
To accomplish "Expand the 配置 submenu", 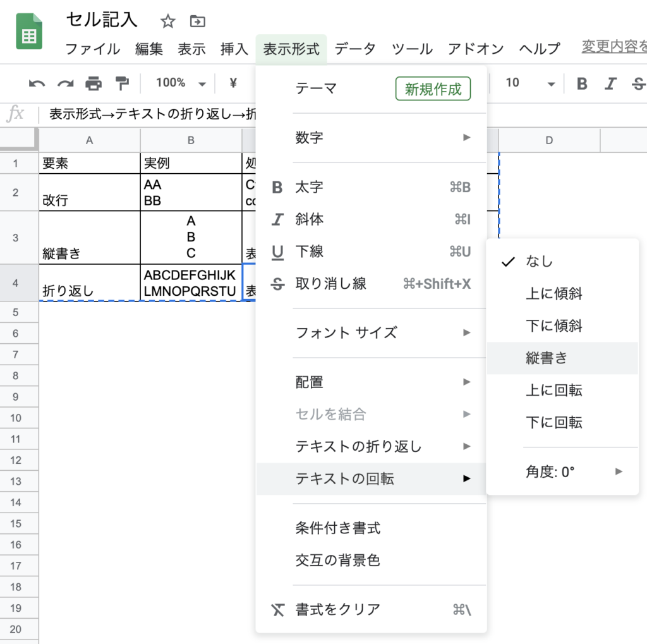I will (371, 382).
